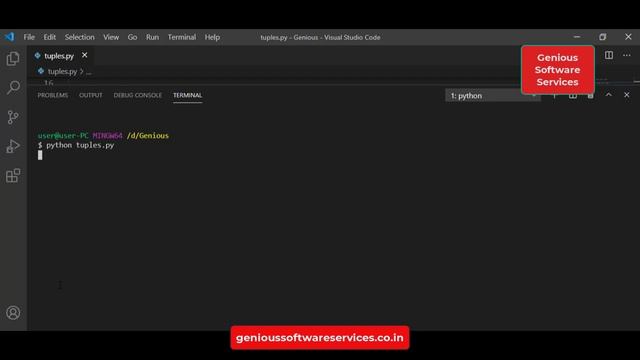Minimize the Visual Studio Code window

(577, 37)
